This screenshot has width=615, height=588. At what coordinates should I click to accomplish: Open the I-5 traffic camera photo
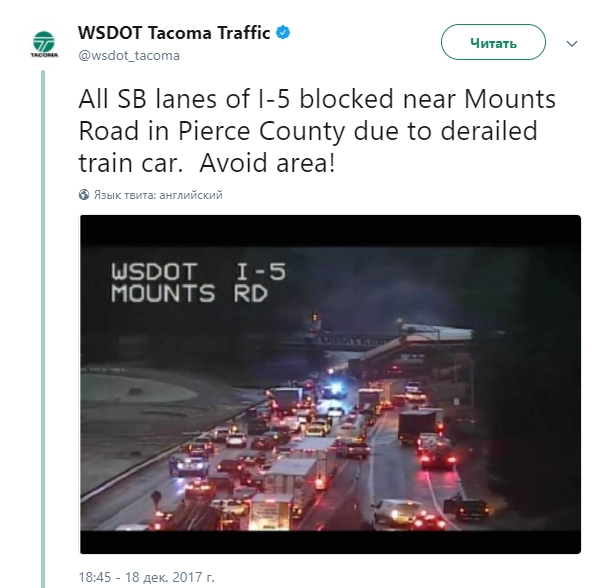point(330,384)
